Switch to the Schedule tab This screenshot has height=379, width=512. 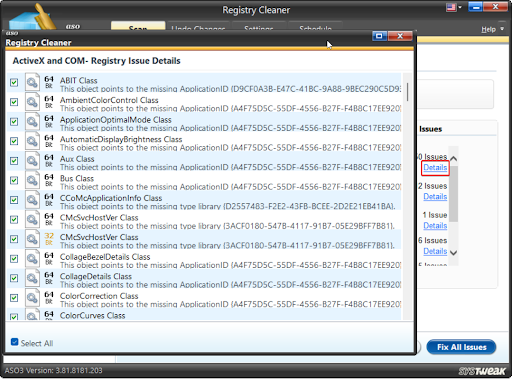point(315,27)
